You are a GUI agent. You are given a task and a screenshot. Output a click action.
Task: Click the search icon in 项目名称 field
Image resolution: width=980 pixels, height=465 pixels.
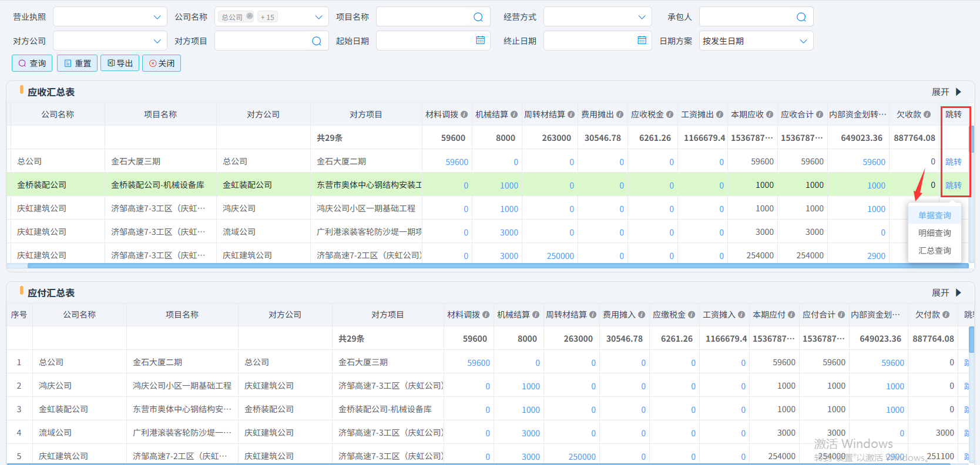[x=478, y=17]
